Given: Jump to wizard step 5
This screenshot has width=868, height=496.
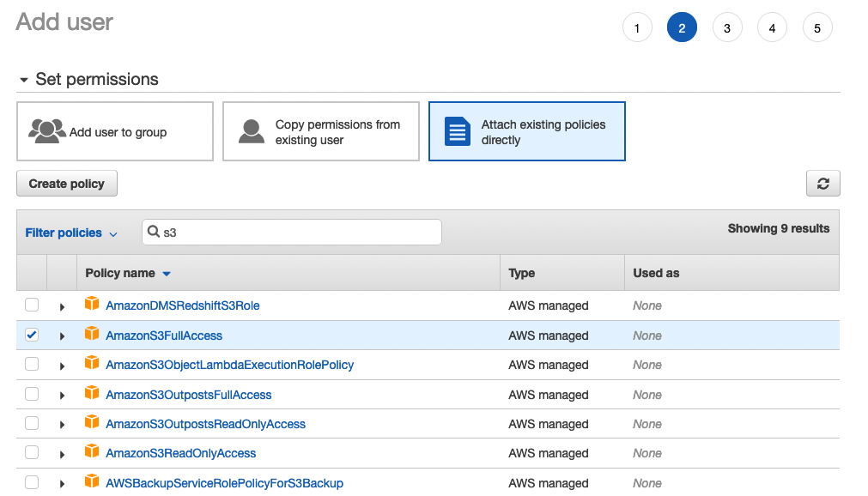Looking at the screenshot, I should 817,27.
